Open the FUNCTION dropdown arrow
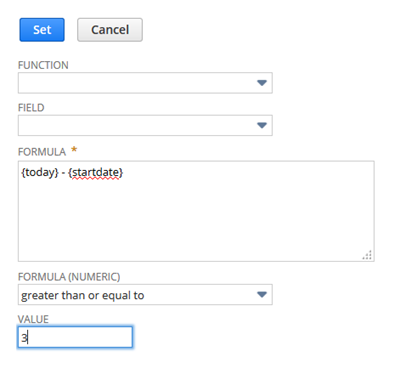 pos(262,83)
